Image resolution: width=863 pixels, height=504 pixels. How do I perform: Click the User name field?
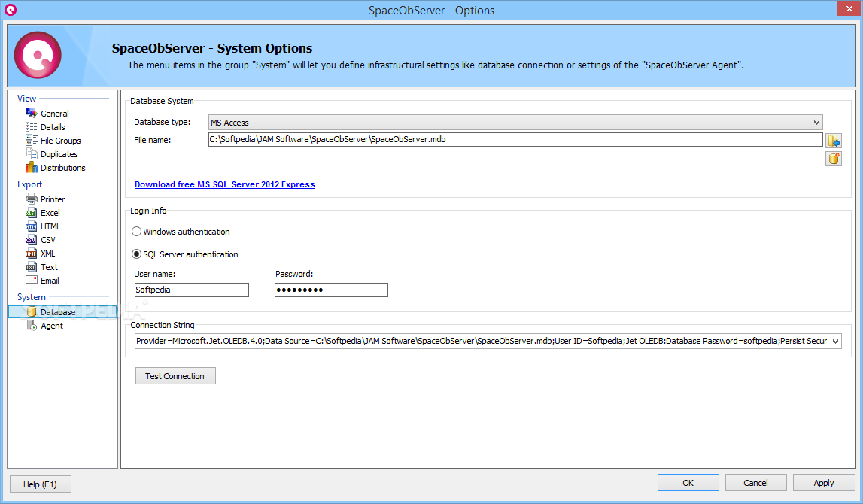click(192, 290)
